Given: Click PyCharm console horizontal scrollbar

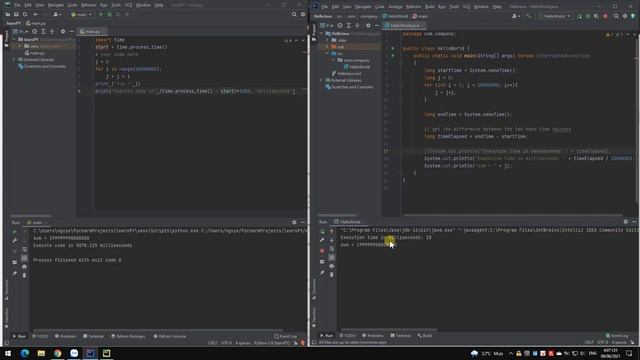Looking at the screenshot, I should pos(158,330).
